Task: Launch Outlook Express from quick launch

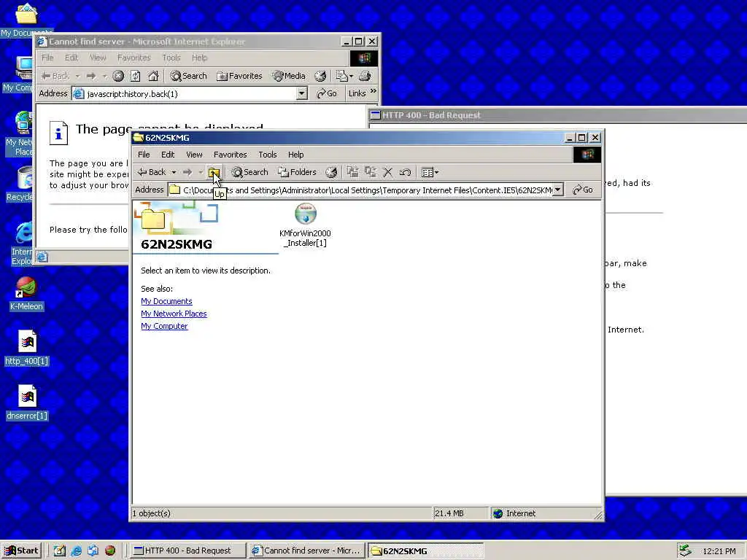Action: [93, 551]
